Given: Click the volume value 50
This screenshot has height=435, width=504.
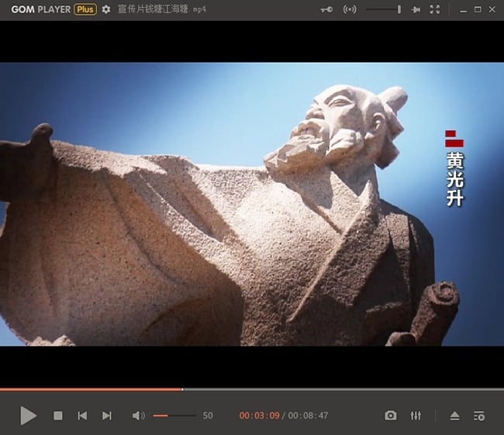Looking at the screenshot, I should click(208, 416).
